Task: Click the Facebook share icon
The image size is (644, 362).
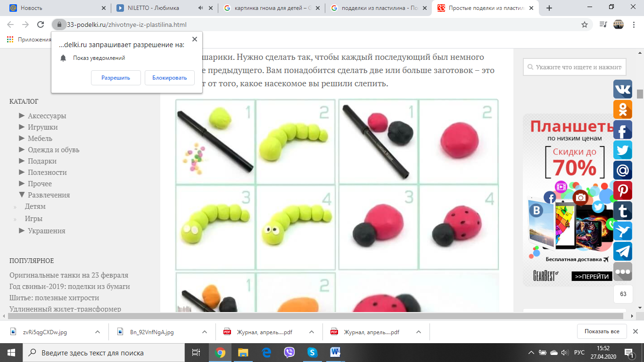Action: [622, 130]
